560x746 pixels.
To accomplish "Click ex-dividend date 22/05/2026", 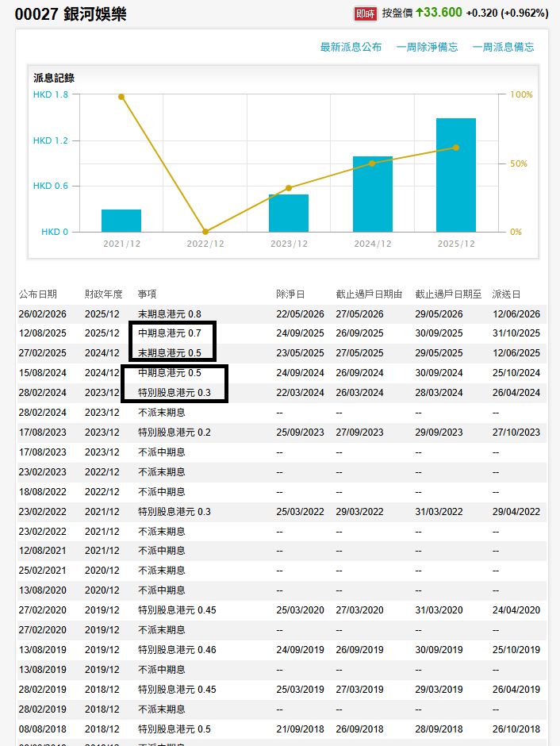I will 300,314.
